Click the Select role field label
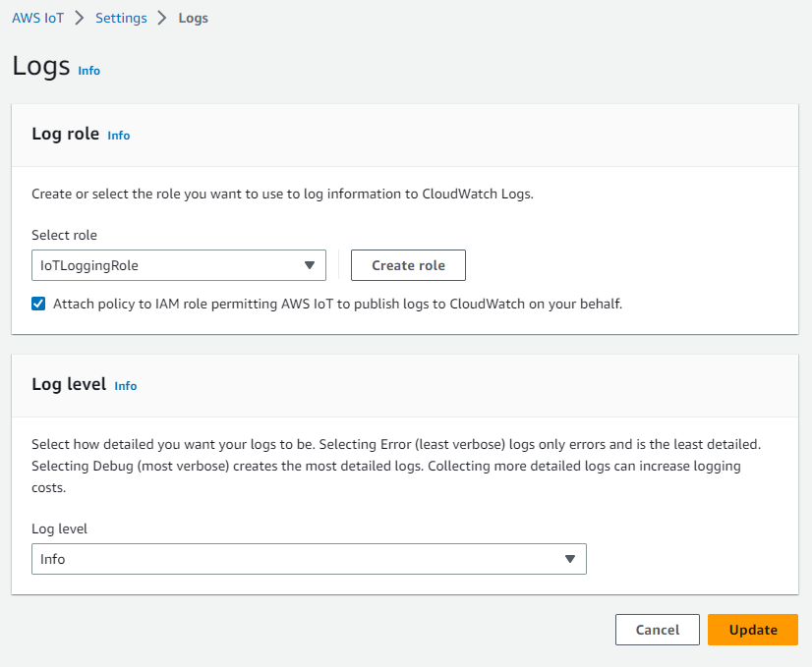 [64, 235]
